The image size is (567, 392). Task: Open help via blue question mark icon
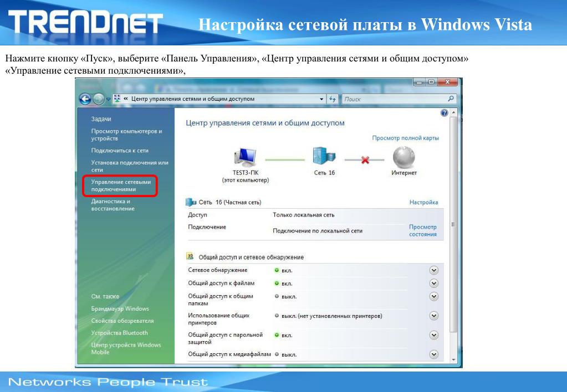tap(445, 113)
